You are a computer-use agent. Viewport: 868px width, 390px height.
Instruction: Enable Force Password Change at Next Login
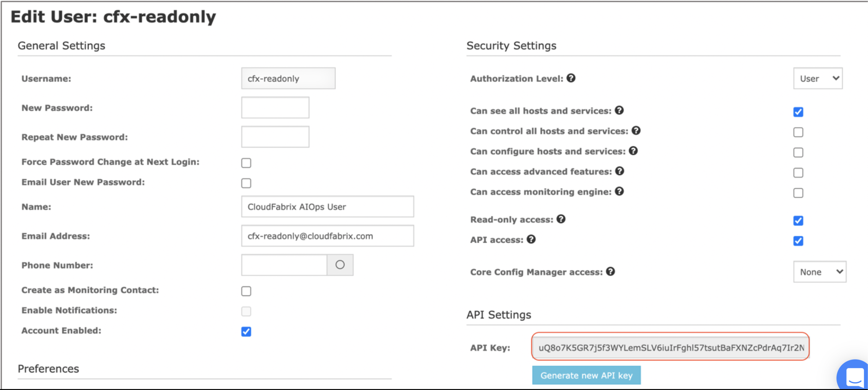pos(246,163)
